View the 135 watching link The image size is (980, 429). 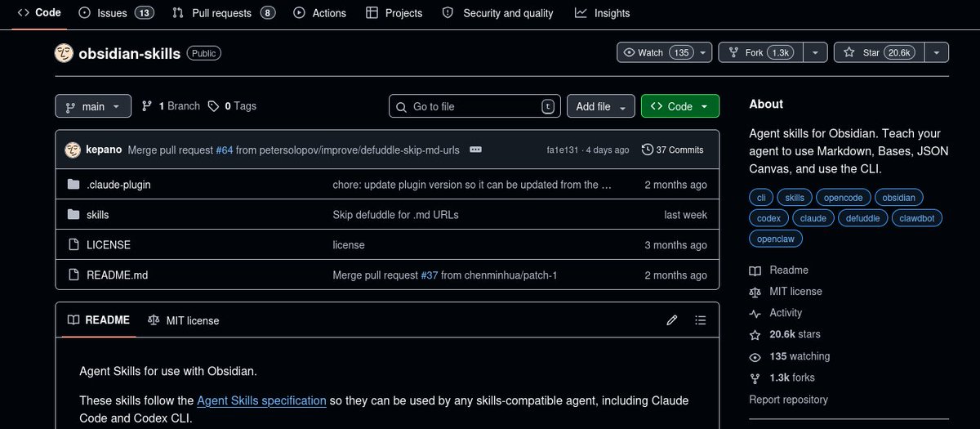coord(790,356)
